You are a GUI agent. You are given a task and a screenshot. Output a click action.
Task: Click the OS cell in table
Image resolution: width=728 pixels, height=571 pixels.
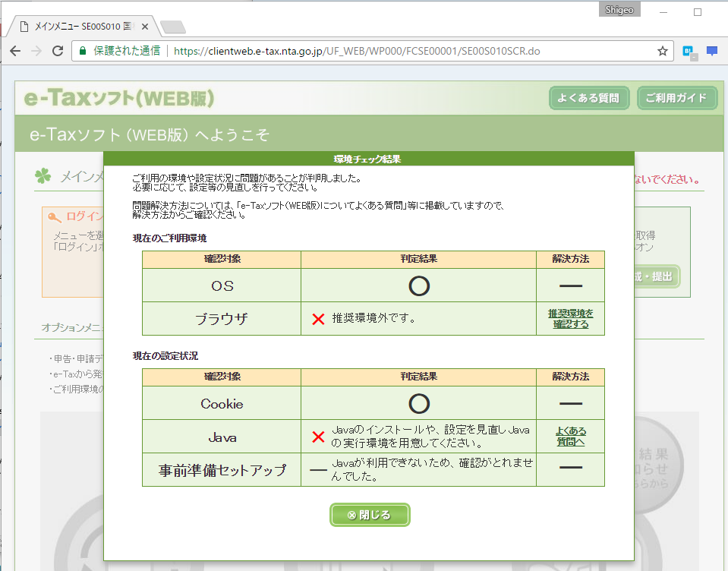(x=222, y=286)
